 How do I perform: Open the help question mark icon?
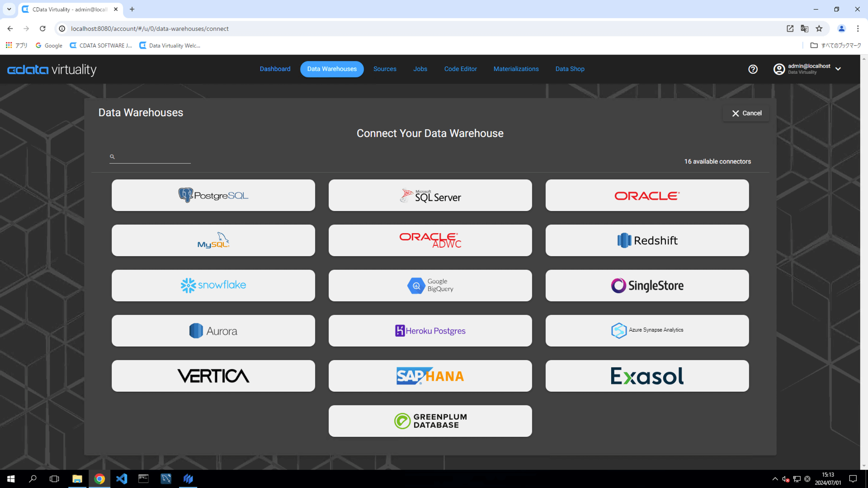(753, 69)
